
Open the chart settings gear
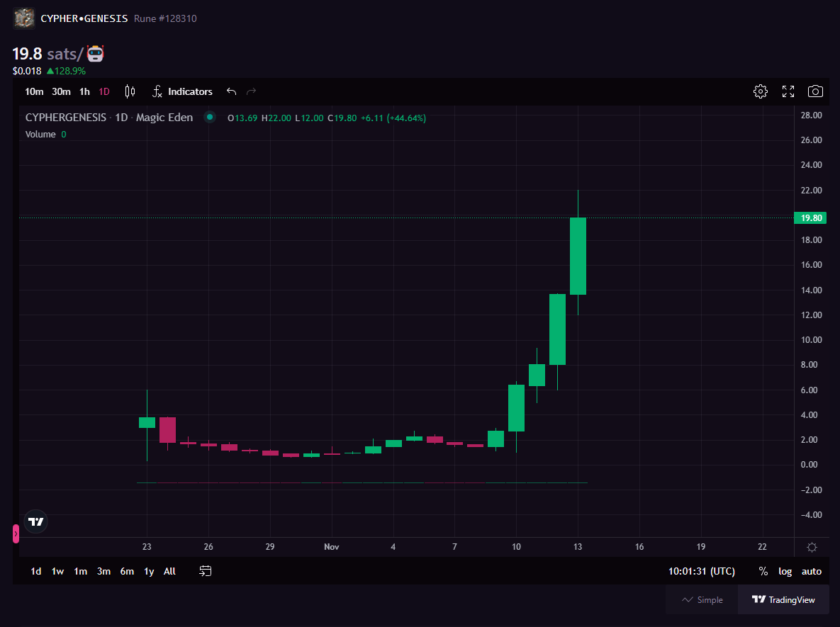tap(760, 91)
